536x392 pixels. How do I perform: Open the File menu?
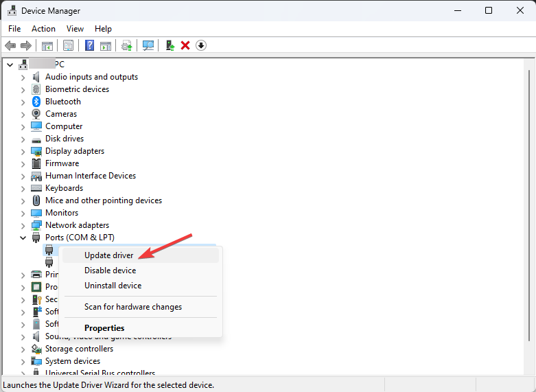(x=14, y=29)
